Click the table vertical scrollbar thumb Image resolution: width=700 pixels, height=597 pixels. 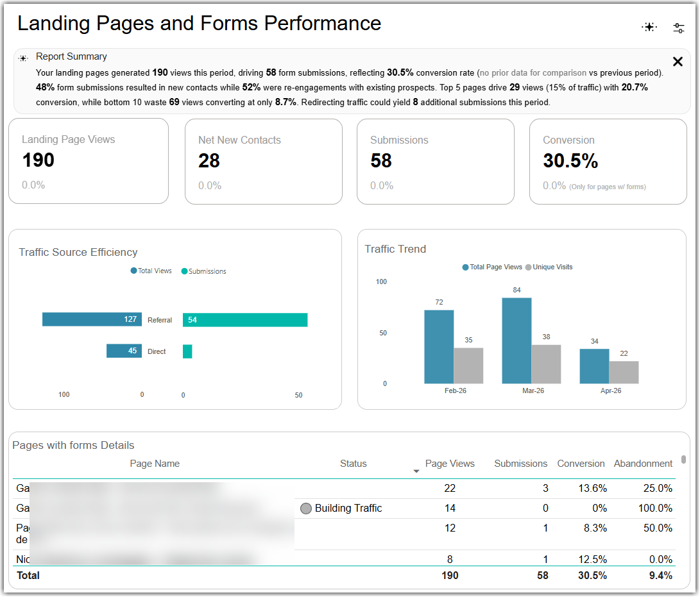pos(683,460)
